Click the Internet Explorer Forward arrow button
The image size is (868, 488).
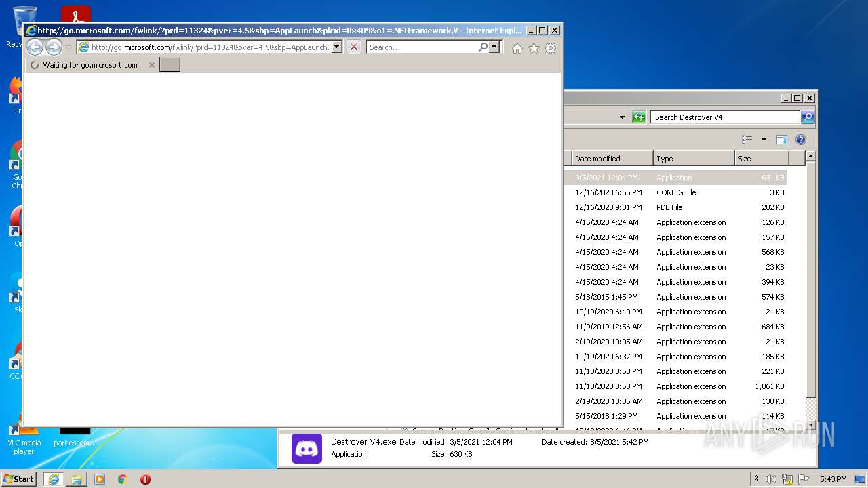coord(54,47)
